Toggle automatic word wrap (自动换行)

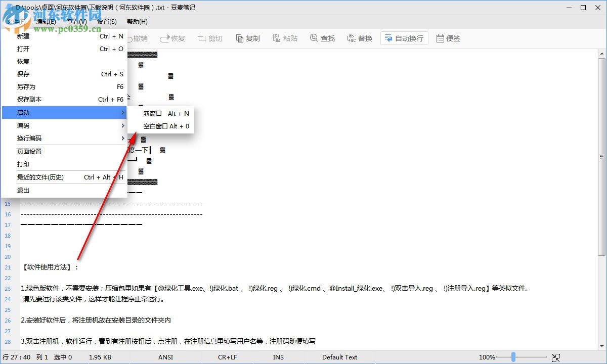pyautogui.click(x=404, y=38)
